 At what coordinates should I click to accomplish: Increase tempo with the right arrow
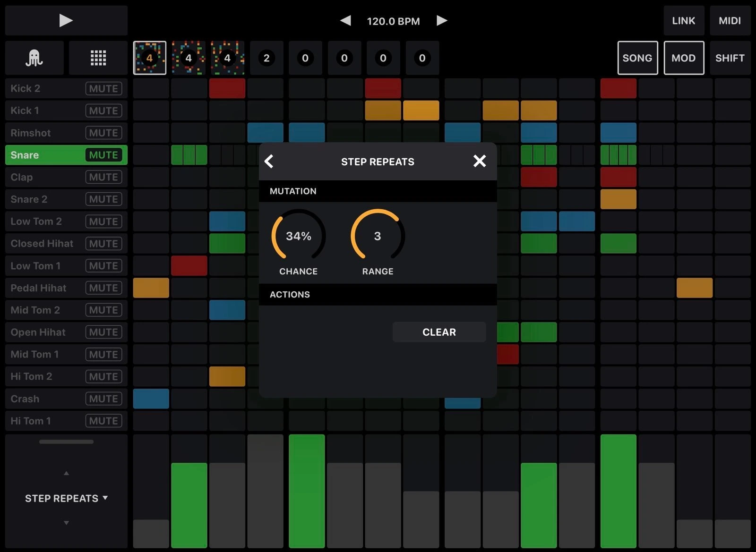click(442, 21)
